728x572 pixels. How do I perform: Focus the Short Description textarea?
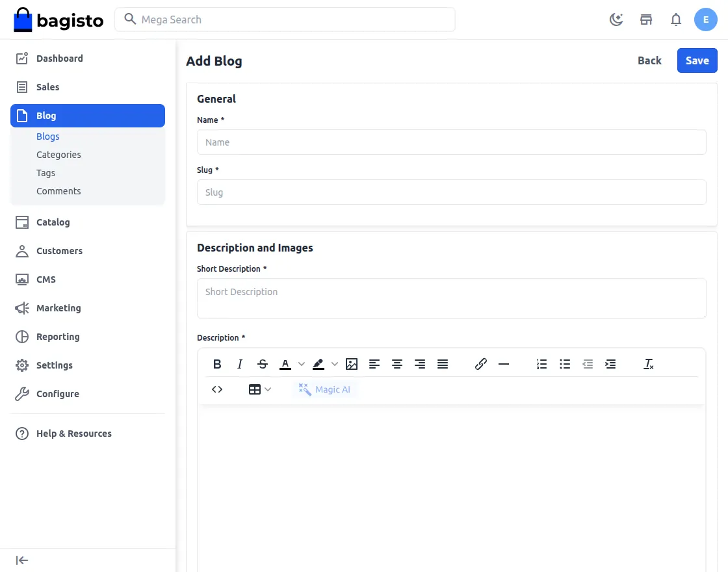pyautogui.click(x=451, y=298)
